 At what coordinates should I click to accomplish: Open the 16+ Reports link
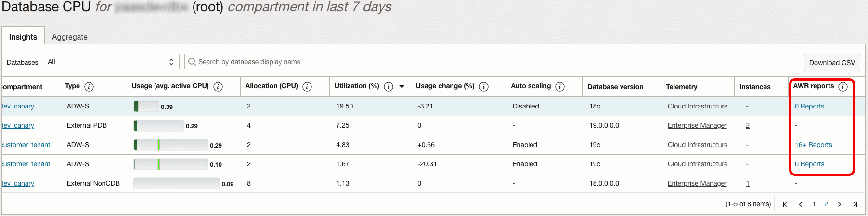813,145
